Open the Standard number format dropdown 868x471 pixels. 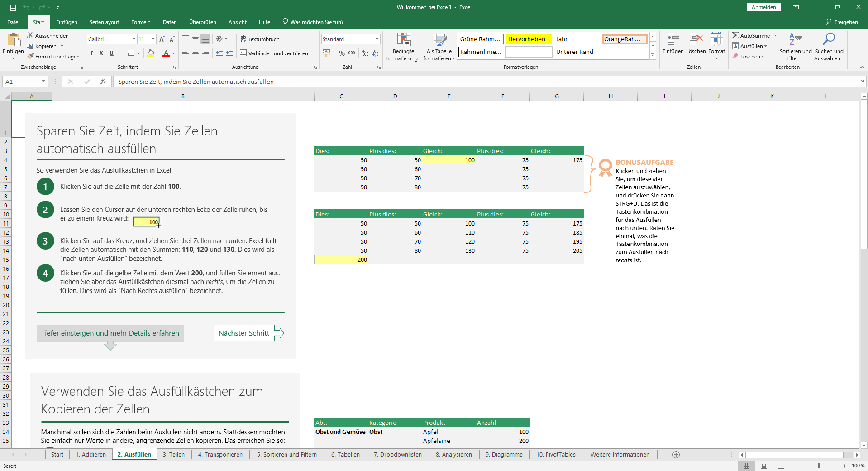[x=377, y=39]
